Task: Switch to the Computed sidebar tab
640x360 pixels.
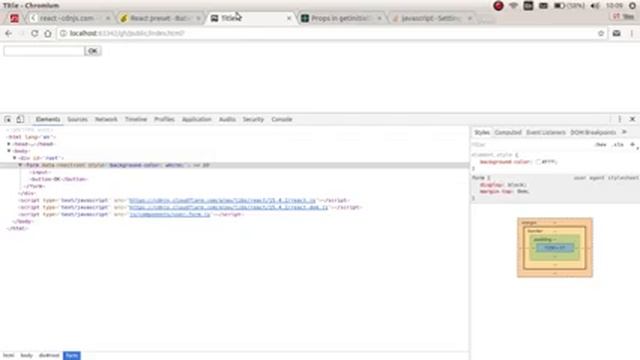Action: coord(508,132)
